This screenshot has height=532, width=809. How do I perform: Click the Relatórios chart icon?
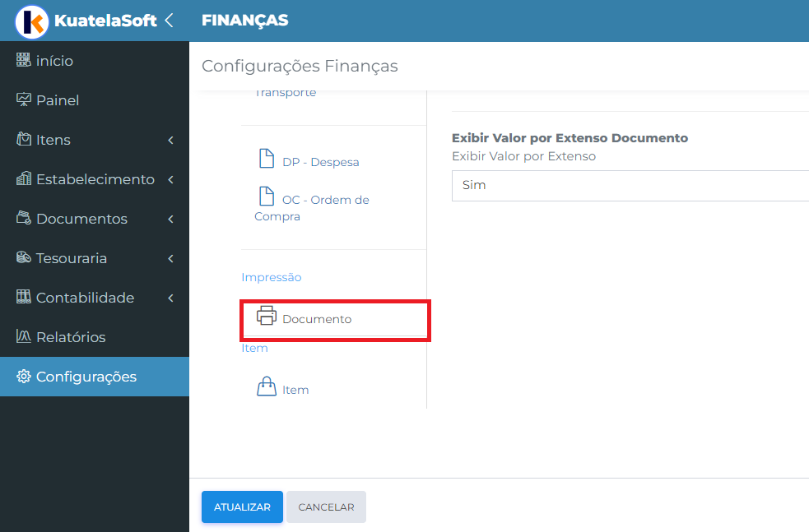point(23,336)
